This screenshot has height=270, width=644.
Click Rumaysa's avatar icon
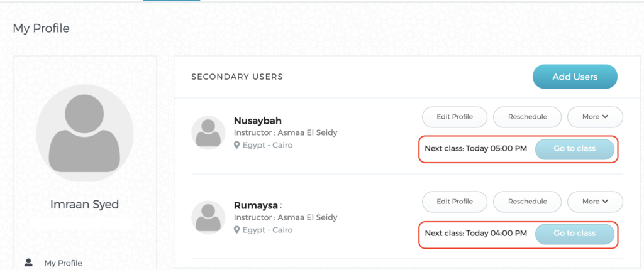pos(208,217)
